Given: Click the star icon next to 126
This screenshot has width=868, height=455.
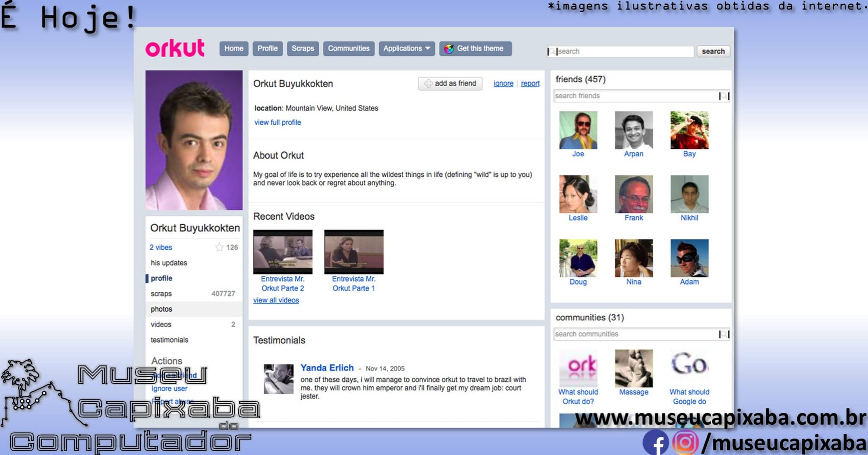Looking at the screenshot, I should (219, 247).
